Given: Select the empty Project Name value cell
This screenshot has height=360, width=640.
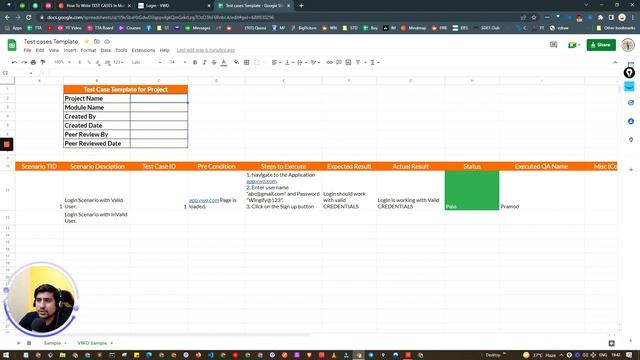Looking at the screenshot, I should tap(159, 98).
